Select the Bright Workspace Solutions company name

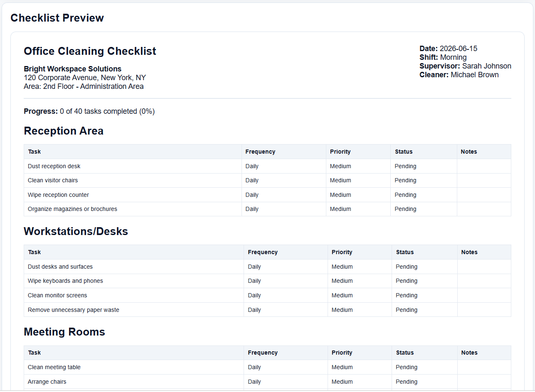(73, 69)
